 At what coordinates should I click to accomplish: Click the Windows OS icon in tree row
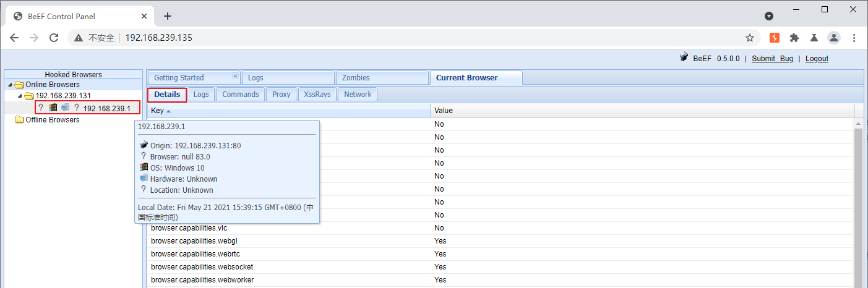pyautogui.click(x=53, y=108)
